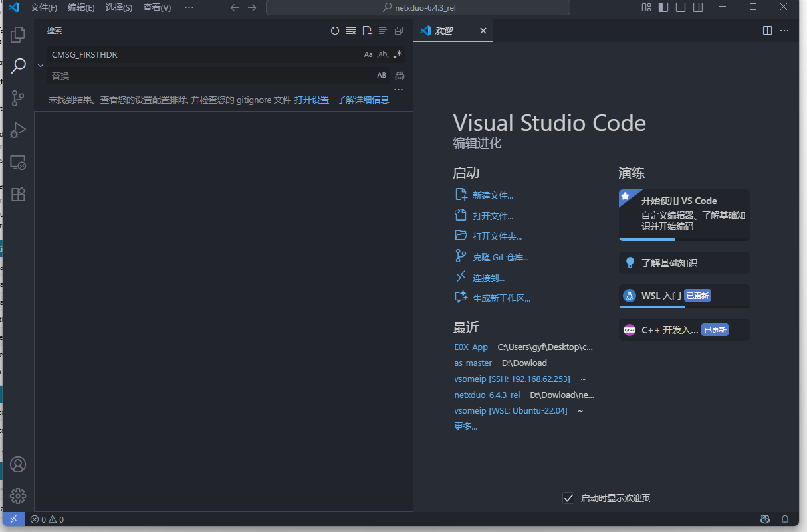This screenshot has height=532, width=807.
Task: Click 了解详细信息 link
Action: [364, 100]
